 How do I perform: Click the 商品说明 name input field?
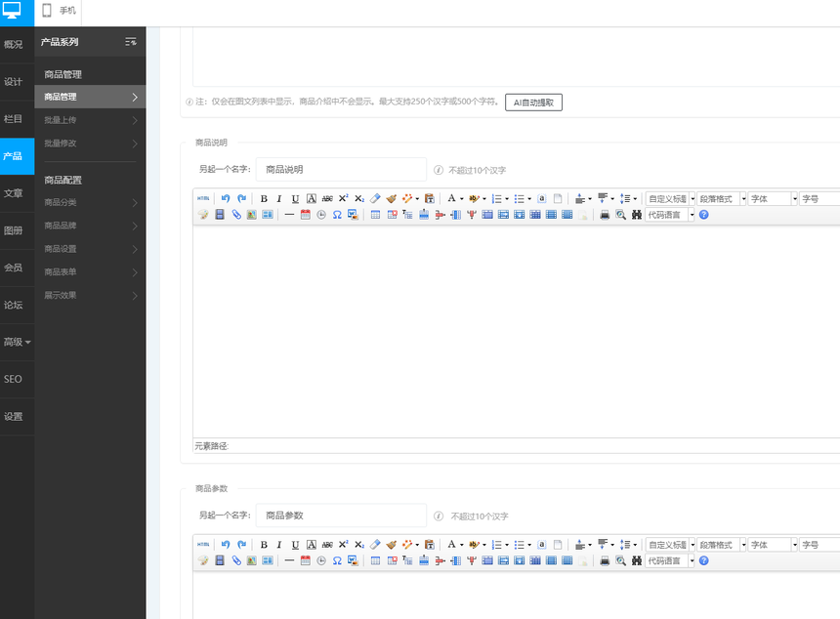click(341, 169)
